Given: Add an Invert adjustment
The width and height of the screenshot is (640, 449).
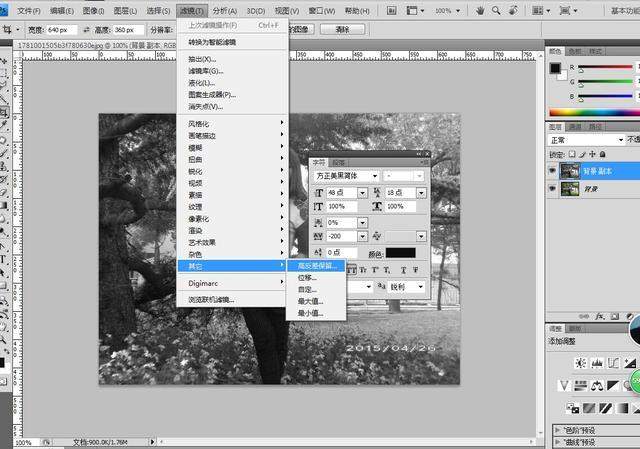Looking at the screenshot, I should pos(573,408).
